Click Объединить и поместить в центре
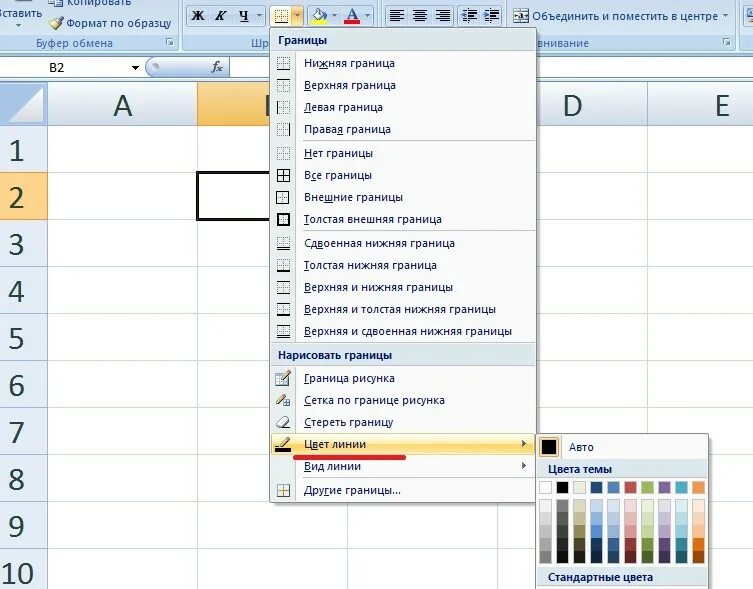 point(615,16)
